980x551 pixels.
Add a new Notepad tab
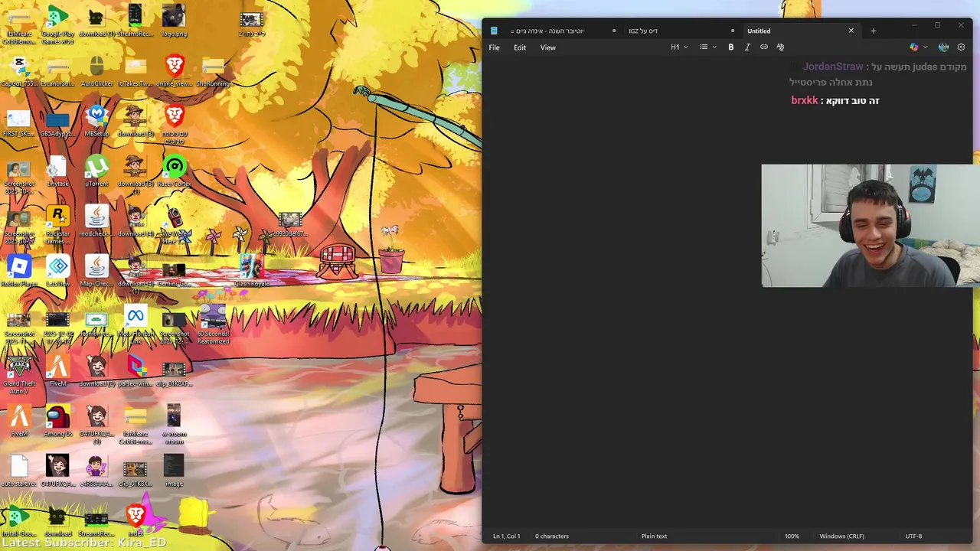click(x=874, y=31)
